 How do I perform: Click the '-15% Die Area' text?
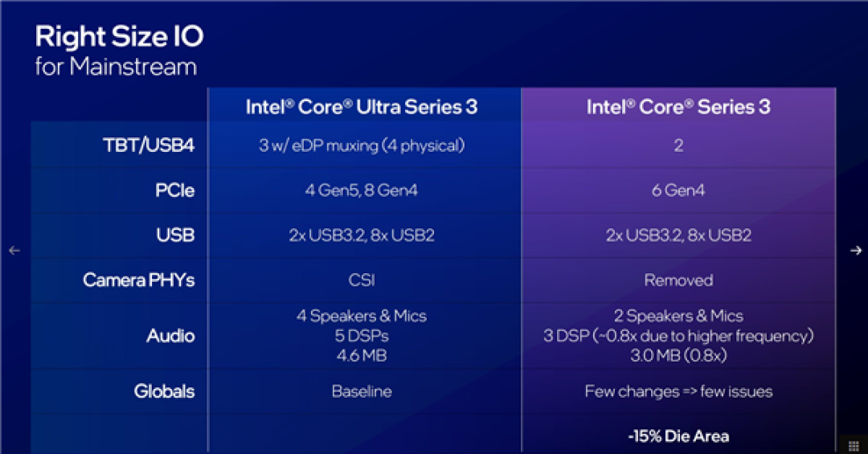tap(678, 436)
